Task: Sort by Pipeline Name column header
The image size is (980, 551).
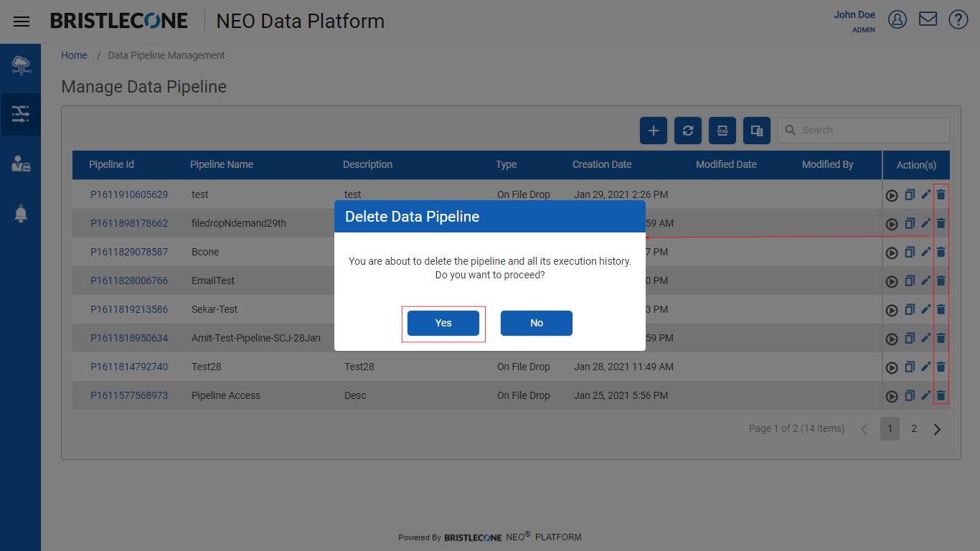Action: (222, 164)
